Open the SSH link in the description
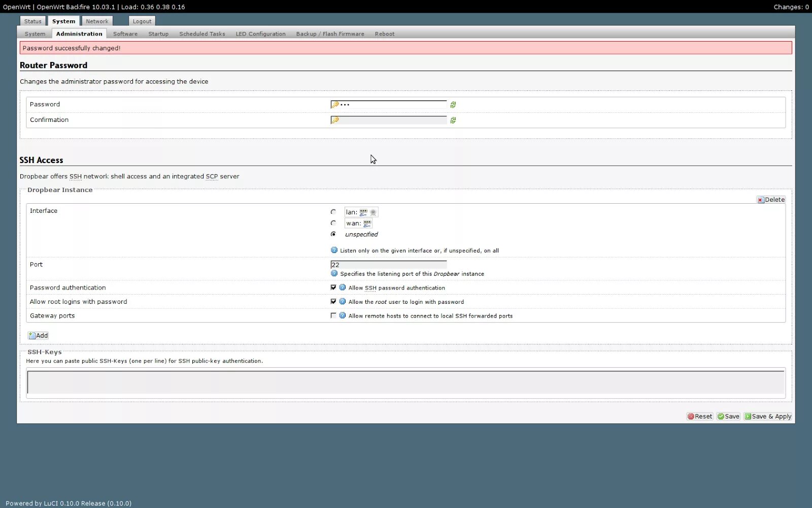This screenshot has width=812, height=508. (75, 176)
